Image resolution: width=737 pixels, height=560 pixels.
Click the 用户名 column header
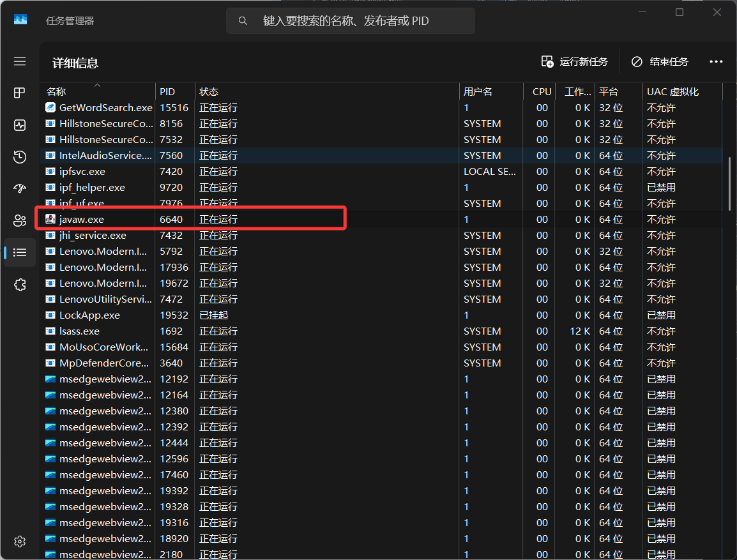click(x=478, y=92)
